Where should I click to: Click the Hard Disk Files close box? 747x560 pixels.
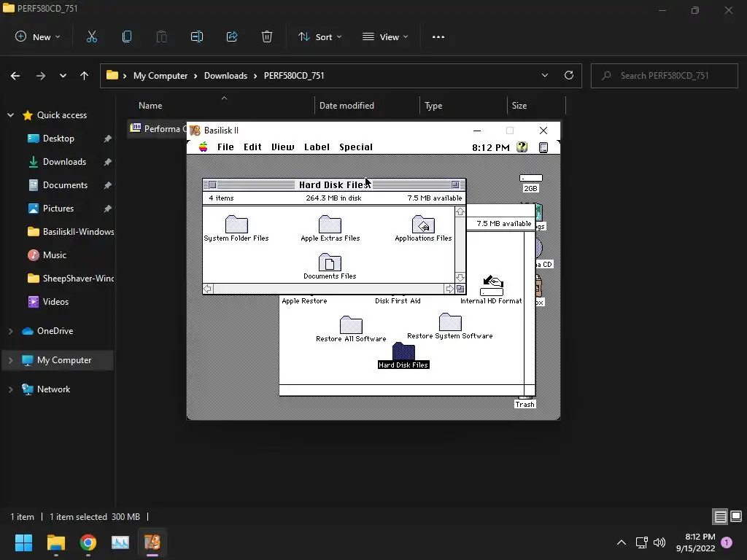click(212, 184)
